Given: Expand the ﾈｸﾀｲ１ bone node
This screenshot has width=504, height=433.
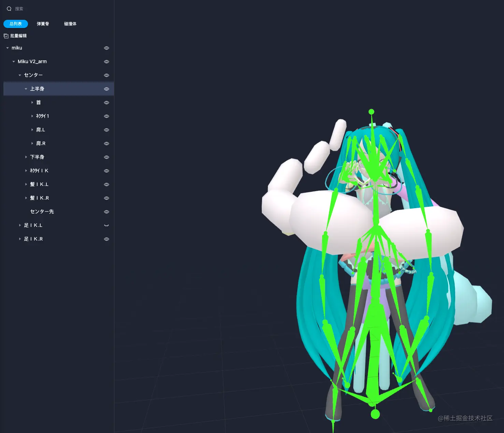Looking at the screenshot, I should coord(32,116).
